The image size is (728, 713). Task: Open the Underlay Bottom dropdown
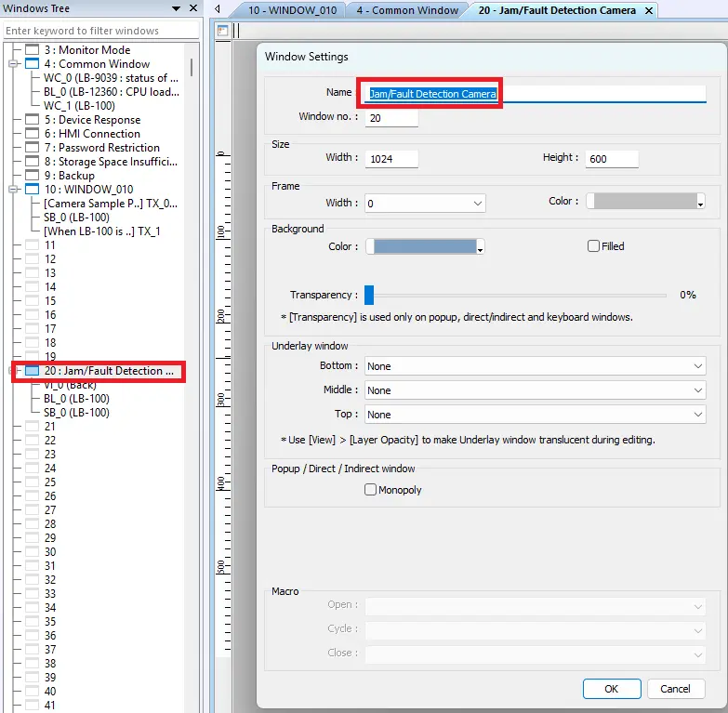[x=535, y=365]
